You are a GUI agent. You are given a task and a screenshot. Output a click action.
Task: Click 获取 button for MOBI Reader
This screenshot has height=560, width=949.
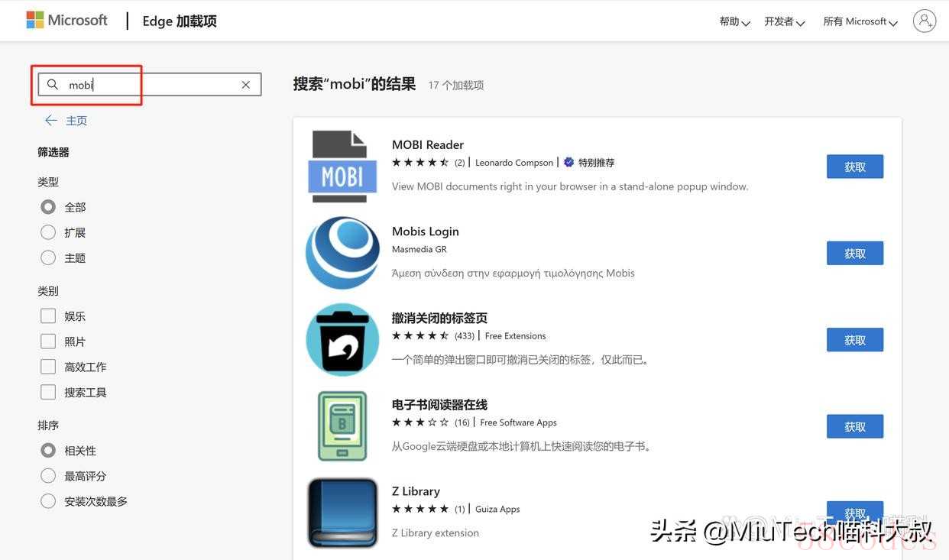tap(855, 167)
